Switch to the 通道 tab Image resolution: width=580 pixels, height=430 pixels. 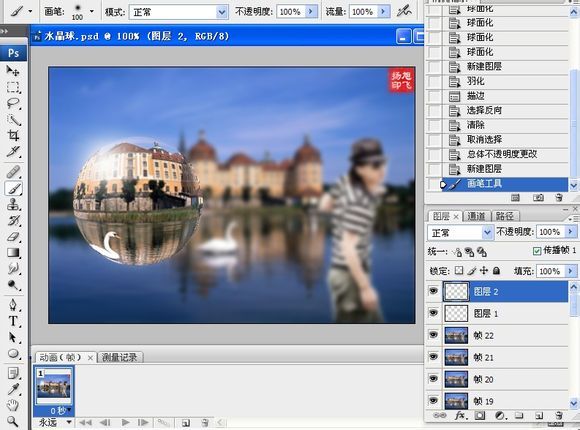click(x=476, y=216)
